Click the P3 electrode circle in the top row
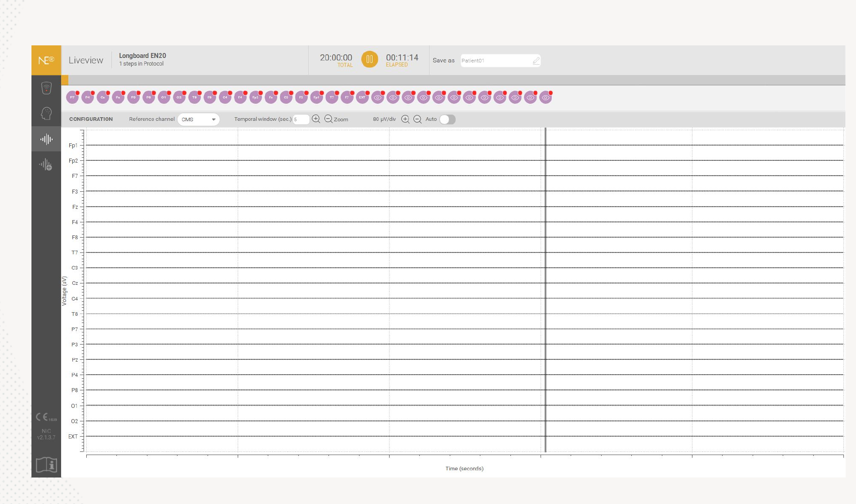 point(133,97)
